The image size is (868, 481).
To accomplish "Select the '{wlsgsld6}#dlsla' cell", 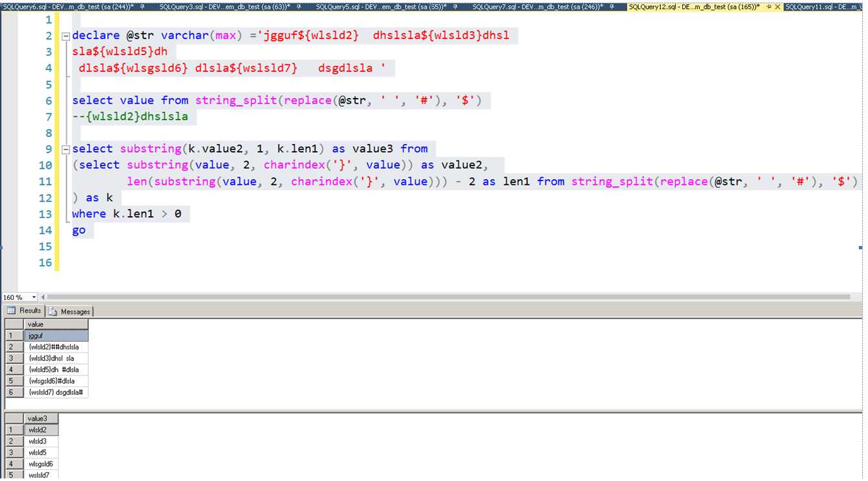I will [56, 381].
